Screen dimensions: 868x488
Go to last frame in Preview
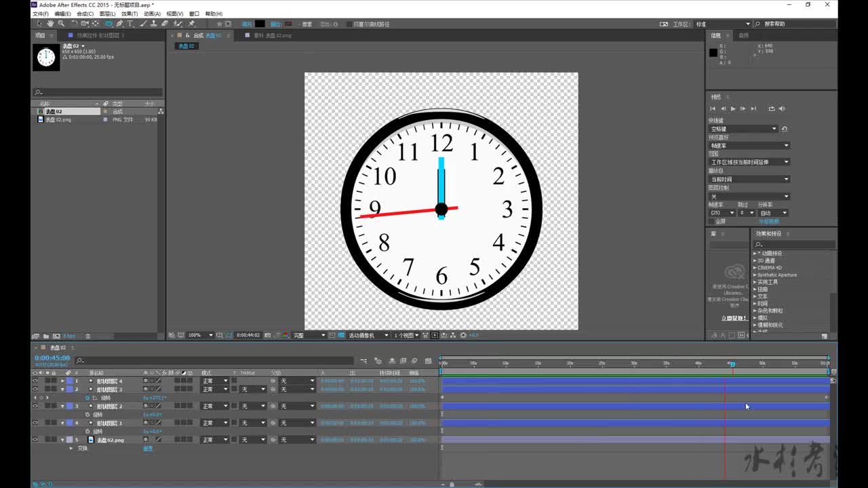pyautogui.click(x=753, y=108)
